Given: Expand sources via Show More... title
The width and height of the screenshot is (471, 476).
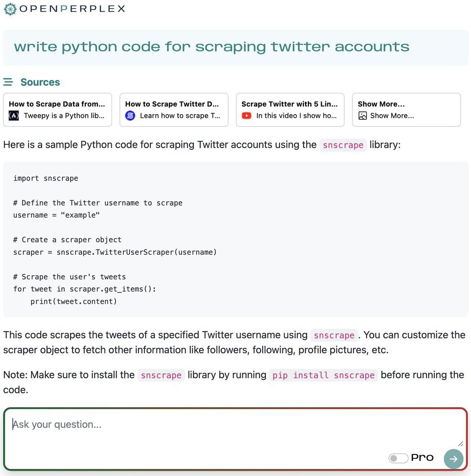Looking at the screenshot, I should [381, 104].
